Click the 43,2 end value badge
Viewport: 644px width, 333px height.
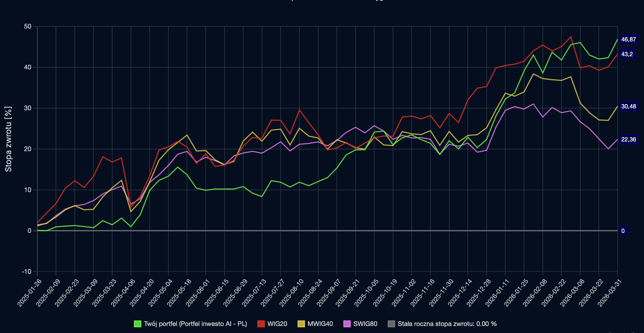(x=627, y=54)
